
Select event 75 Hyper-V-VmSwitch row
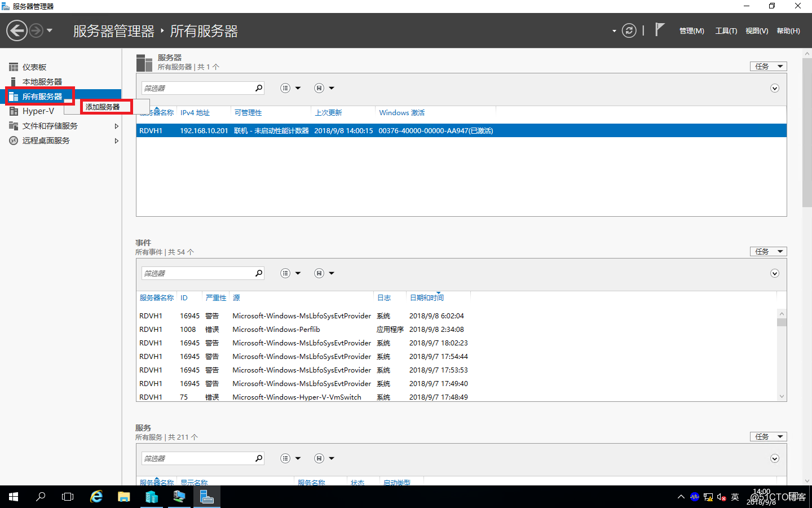[x=457, y=397]
